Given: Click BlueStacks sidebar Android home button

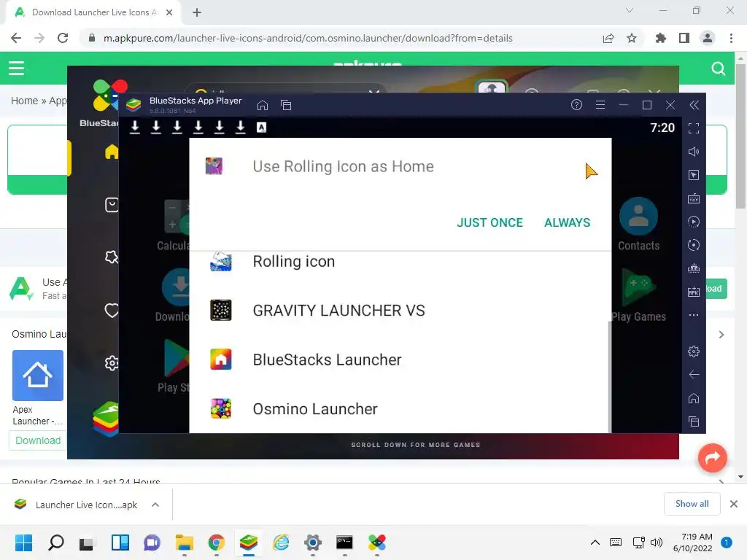Looking at the screenshot, I should click(694, 398).
